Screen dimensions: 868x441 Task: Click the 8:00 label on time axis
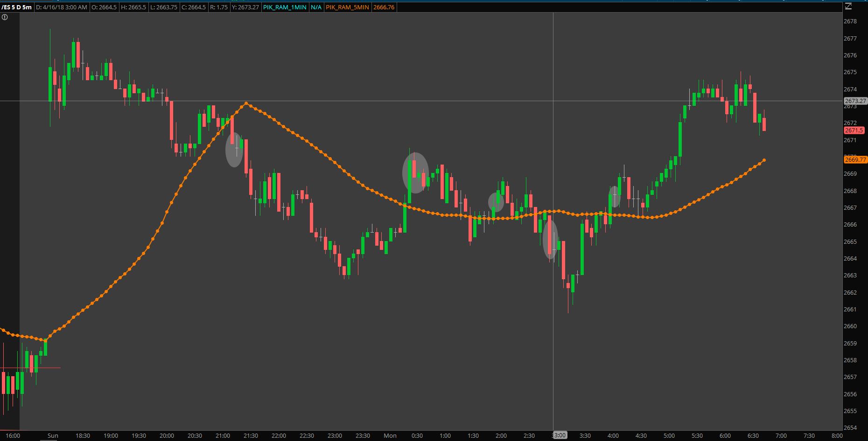837,436
